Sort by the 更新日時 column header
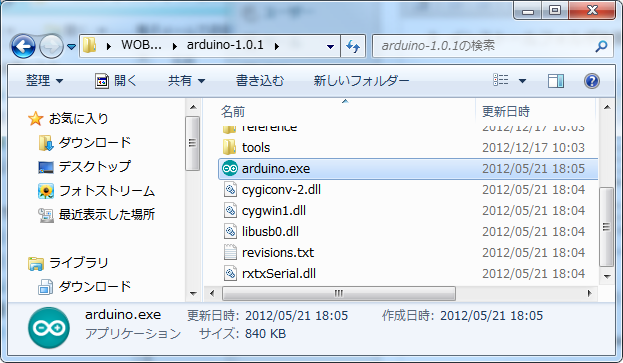 coord(506,111)
